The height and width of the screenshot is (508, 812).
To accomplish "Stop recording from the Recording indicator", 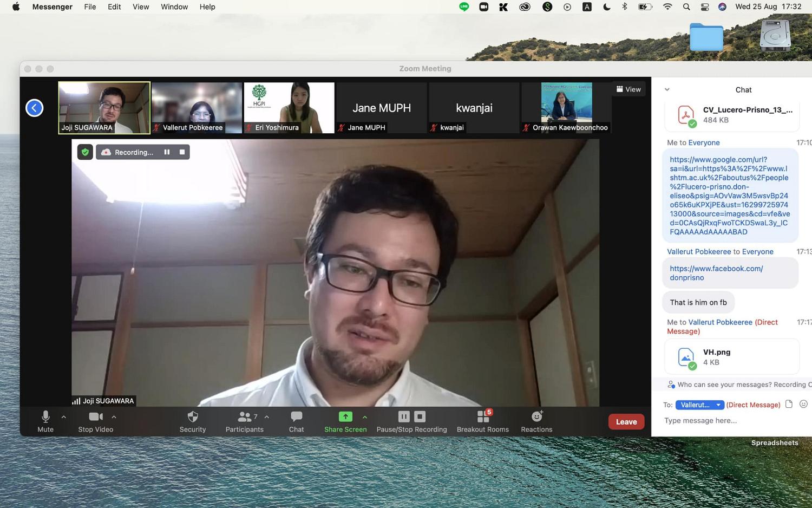I will (x=182, y=152).
